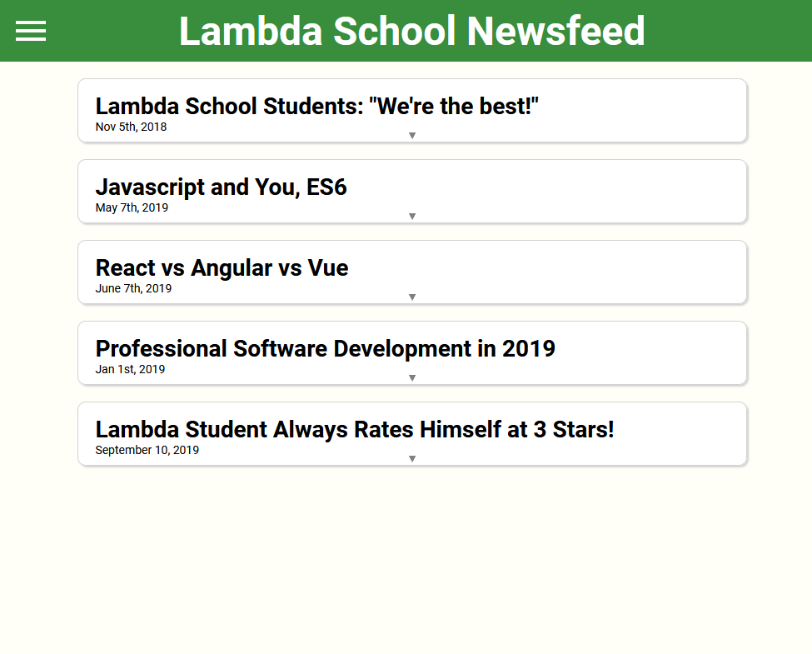Screen dimensions: 812x654
Task: Click the June 7th, 2019 date
Action: pyautogui.click(x=133, y=288)
